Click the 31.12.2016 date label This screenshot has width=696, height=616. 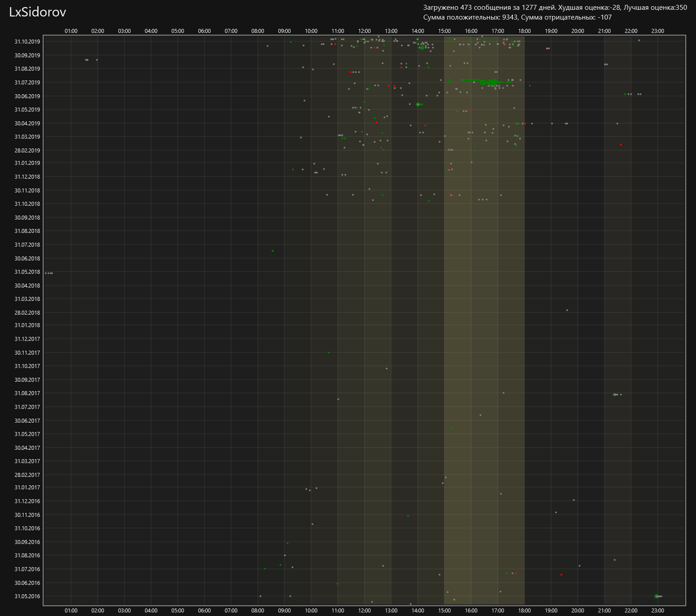click(x=27, y=501)
